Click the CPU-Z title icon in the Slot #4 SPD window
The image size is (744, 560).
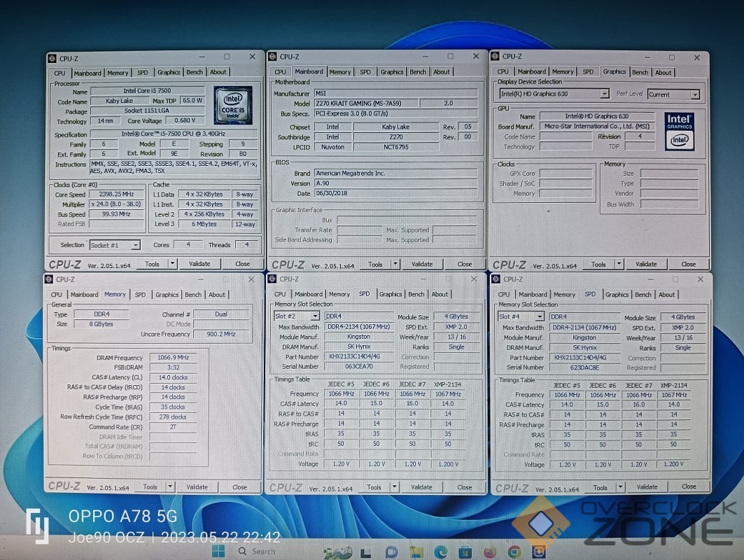496,279
